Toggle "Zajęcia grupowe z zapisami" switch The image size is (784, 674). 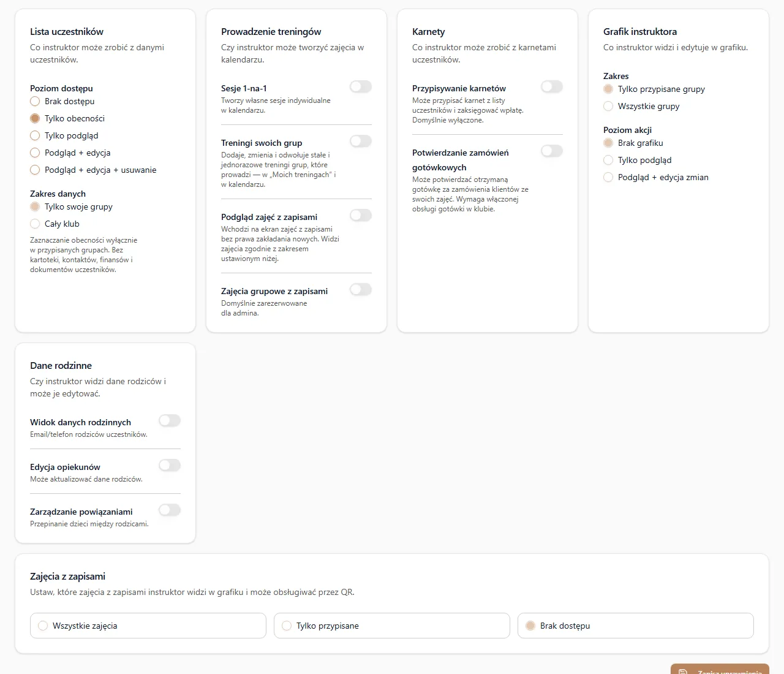point(361,289)
